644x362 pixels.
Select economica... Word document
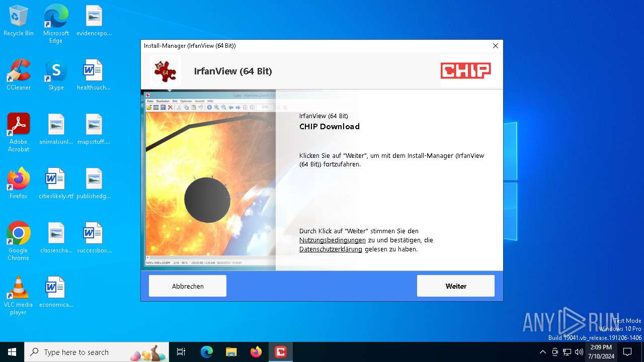pos(56,292)
